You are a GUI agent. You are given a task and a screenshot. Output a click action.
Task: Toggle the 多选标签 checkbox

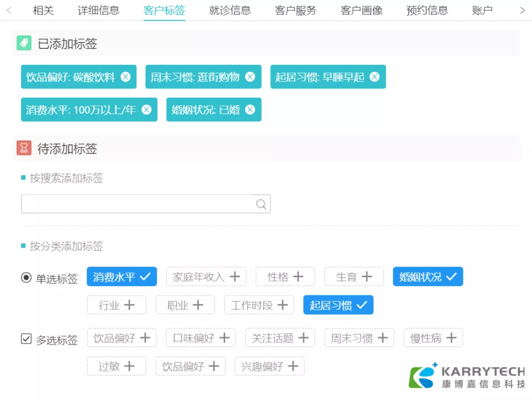(x=26, y=339)
